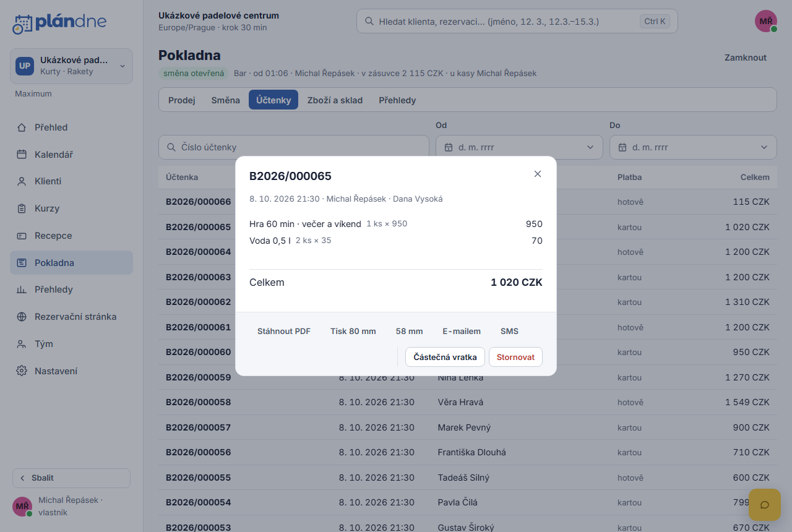Open the Nastavení gear icon

pyautogui.click(x=22, y=371)
